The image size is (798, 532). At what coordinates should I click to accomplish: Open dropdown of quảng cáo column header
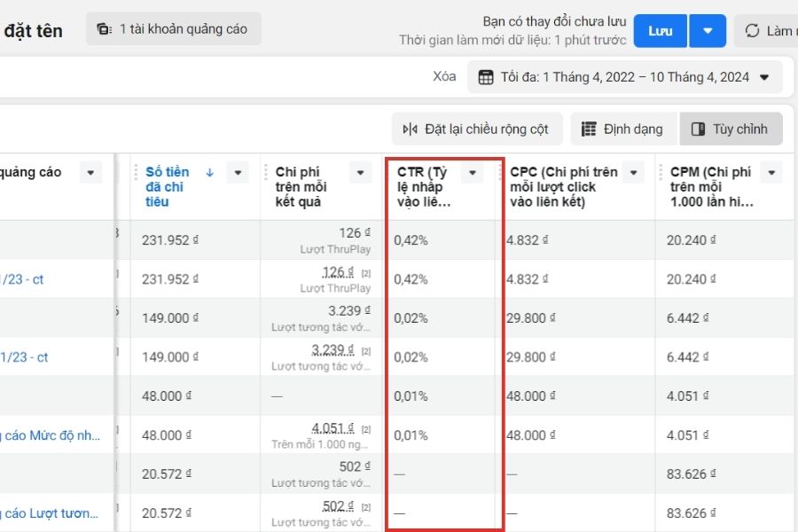(x=90, y=173)
